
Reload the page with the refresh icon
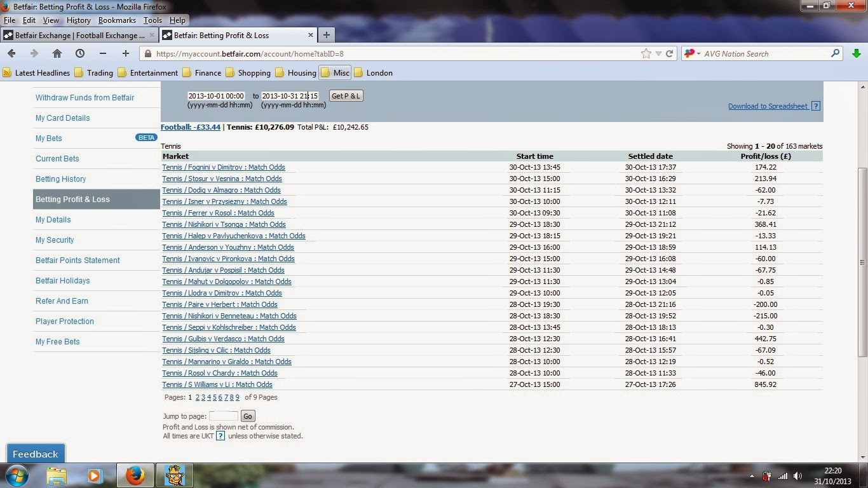pos(669,53)
